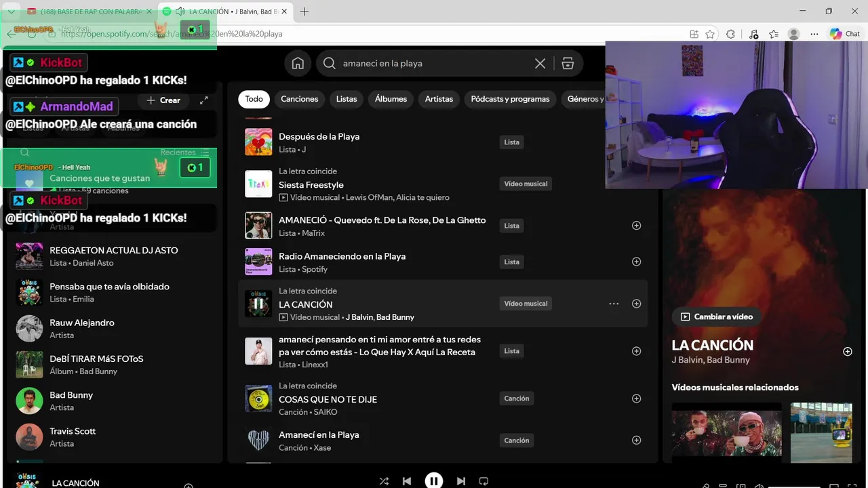
Task: Open J Balvin, Bad Bunny artist link in right panel
Action: 711,360
